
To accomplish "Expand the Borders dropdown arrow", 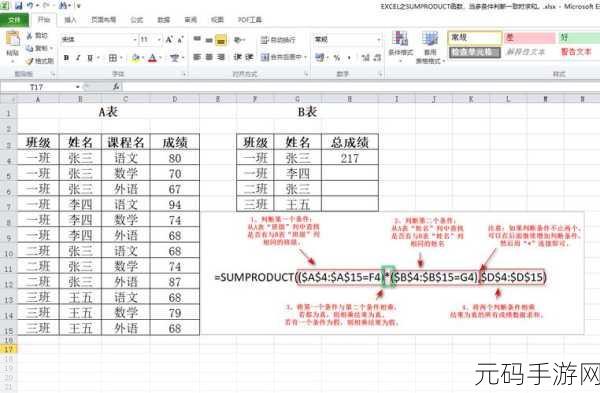I will [121, 58].
